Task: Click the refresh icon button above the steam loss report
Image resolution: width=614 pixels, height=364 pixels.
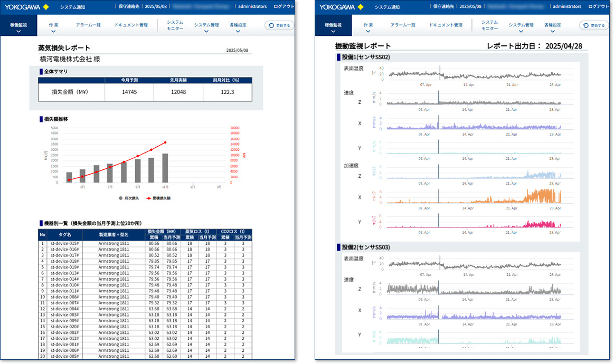Action: 279,25
